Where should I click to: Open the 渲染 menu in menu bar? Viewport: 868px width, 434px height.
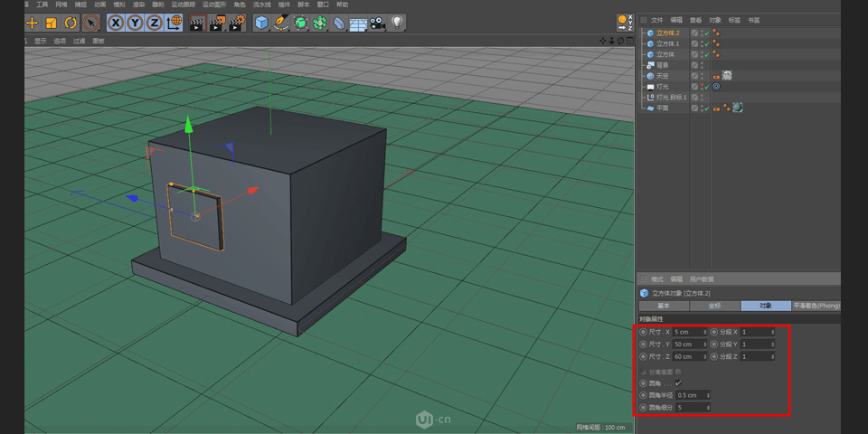tap(138, 5)
